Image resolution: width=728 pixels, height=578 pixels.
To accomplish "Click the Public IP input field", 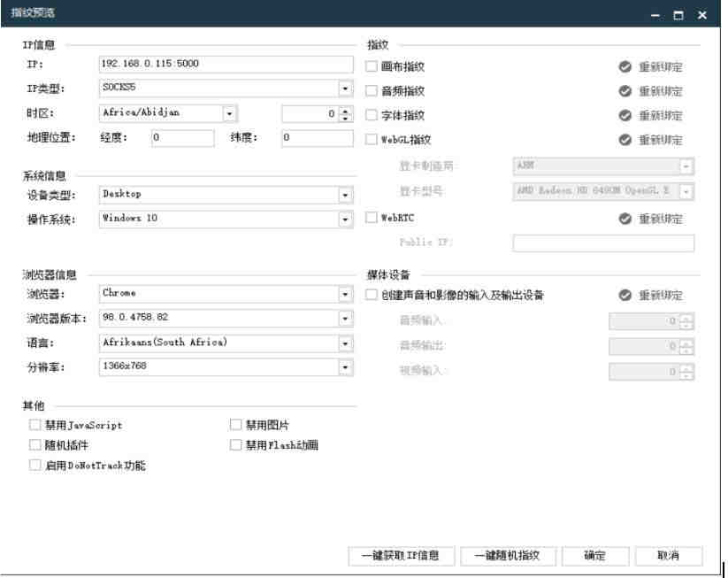I will 603,243.
